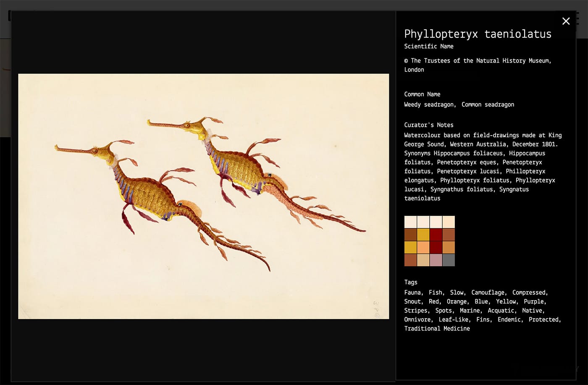Select the dark brown swatch in the palette
This screenshot has width=588, height=385.
click(410, 235)
